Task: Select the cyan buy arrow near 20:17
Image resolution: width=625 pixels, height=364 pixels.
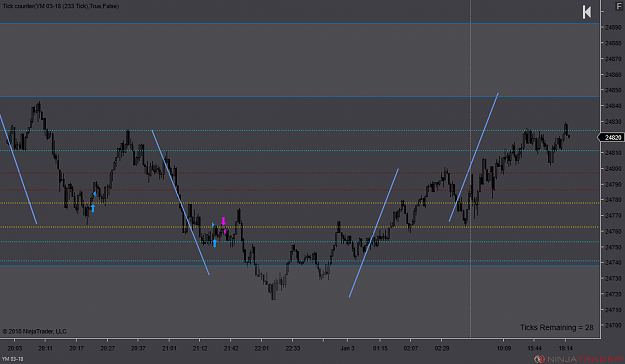Action: 93,208
